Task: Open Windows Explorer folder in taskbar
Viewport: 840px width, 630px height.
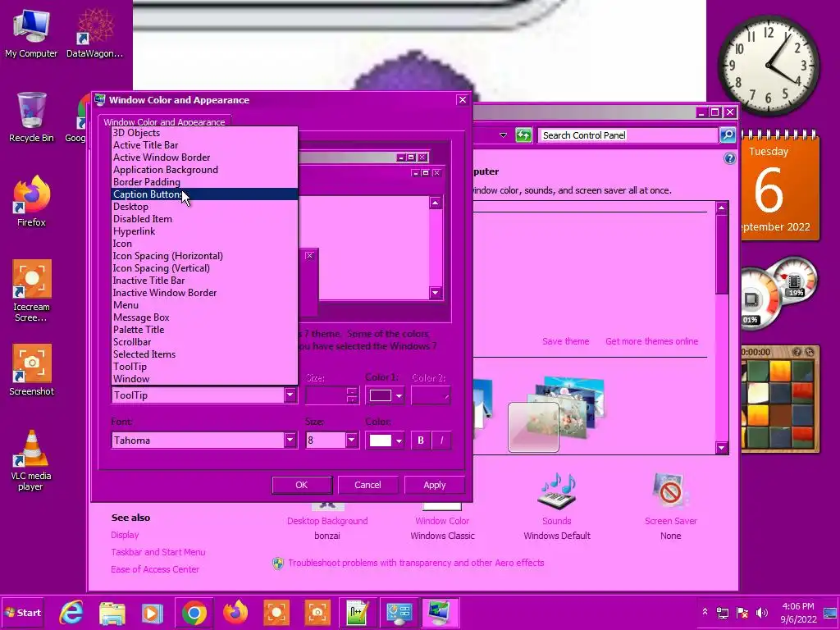Action: 112,612
